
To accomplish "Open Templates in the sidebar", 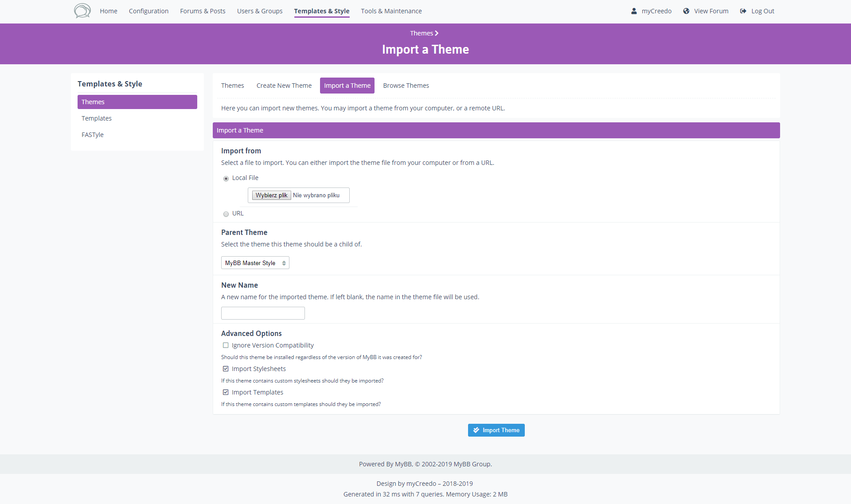I will (x=97, y=118).
